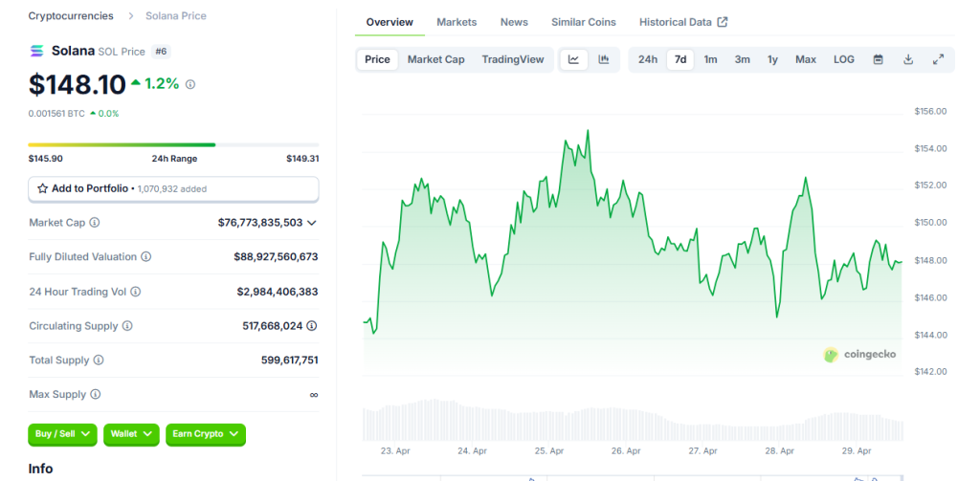Set chart range to 24h
This screenshot has height=481, width=980.
click(x=648, y=59)
